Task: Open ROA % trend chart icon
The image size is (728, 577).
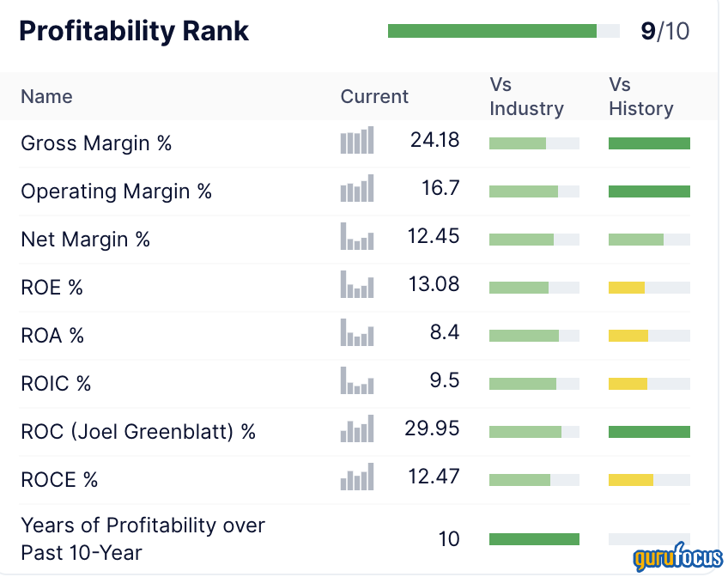Action: [x=357, y=333]
